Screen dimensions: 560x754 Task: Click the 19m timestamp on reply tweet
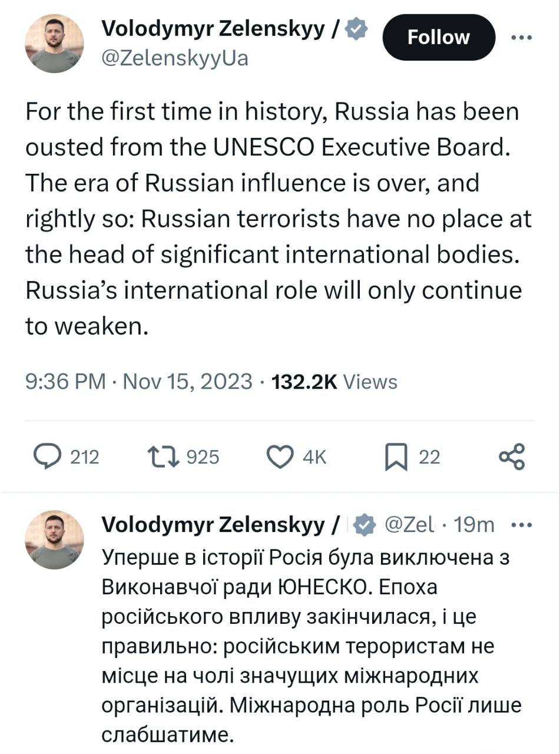tap(475, 524)
